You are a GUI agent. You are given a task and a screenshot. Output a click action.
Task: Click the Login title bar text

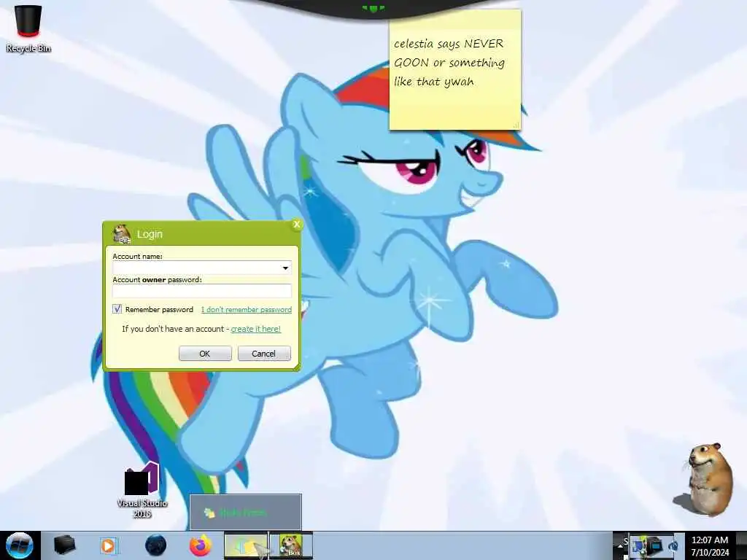[x=150, y=234]
